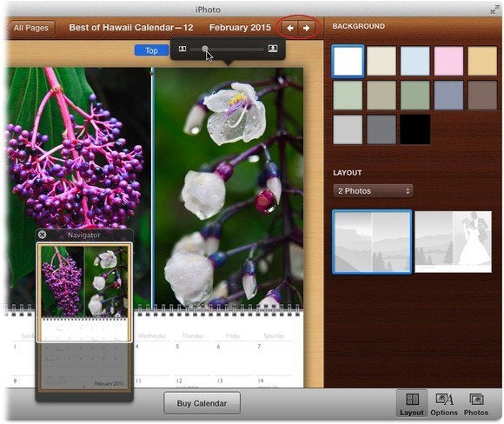Click the zoom-out small photo icon
The height and width of the screenshot is (424, 504).
coord(182,49)
